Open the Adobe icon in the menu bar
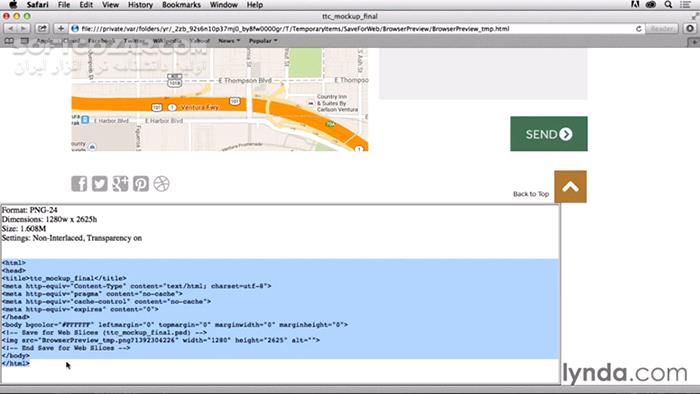 click(635, 5)
